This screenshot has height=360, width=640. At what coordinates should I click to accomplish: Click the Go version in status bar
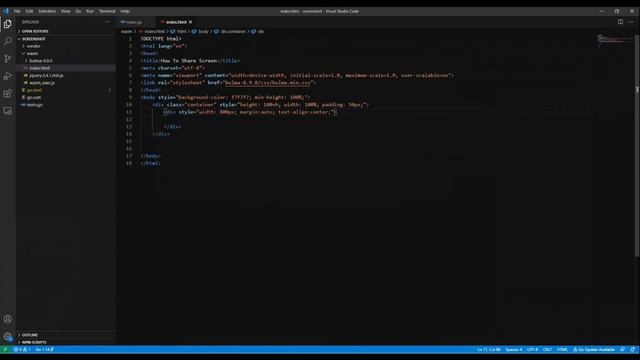pyautogui.click(x=44, y=349)
